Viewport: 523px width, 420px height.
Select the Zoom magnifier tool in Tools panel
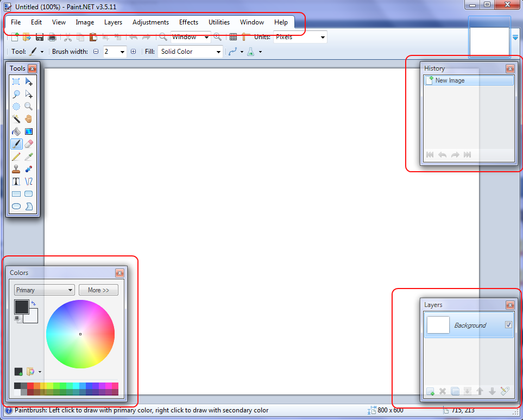coord(29,106)
